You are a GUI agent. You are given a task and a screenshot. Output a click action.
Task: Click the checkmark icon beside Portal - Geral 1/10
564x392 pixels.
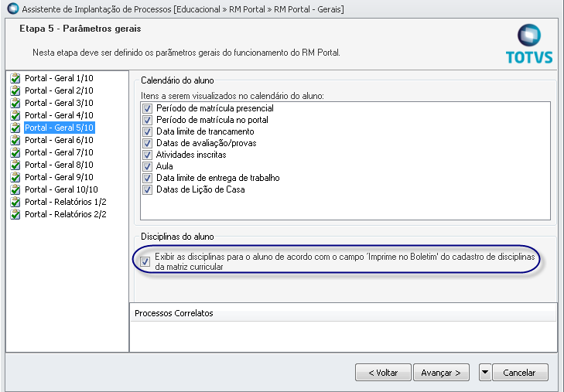pos(15,78)
